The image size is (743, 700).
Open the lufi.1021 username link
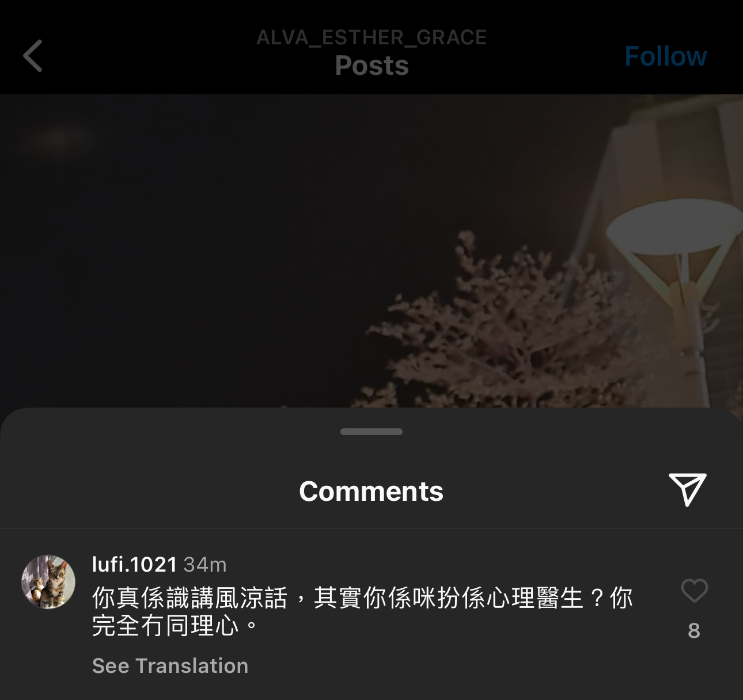point(134,564)
